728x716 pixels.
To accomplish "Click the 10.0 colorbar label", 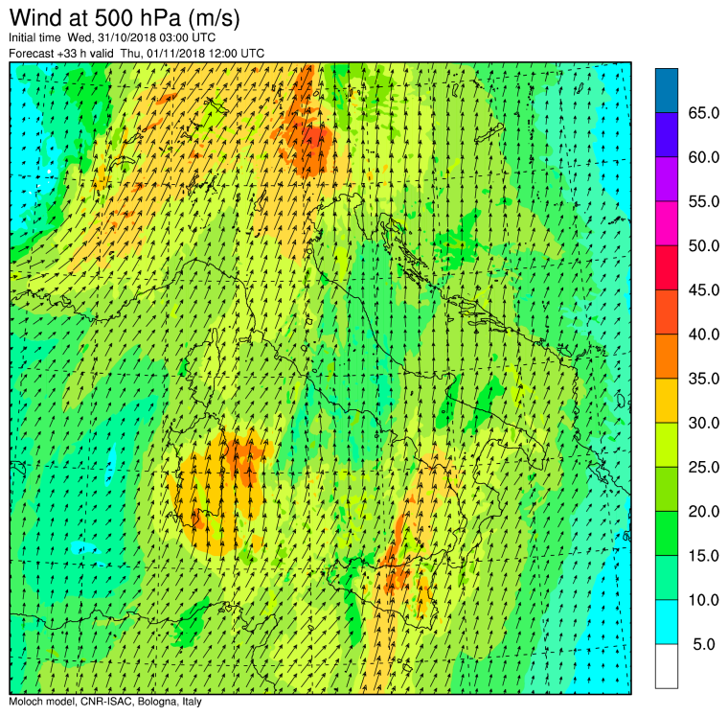I will [703, 600].
